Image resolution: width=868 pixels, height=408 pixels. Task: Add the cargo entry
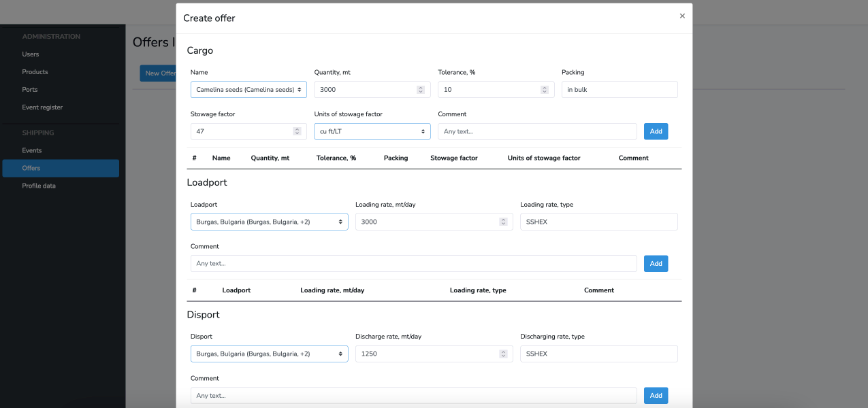tap(656, 131)
